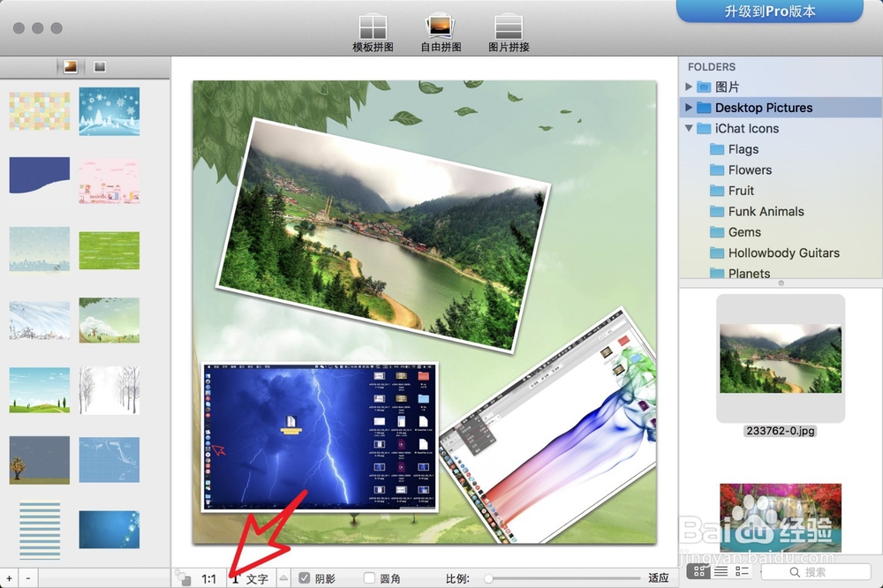
Task: Choose the blue striped lines background
Action: tap(40, 530)
